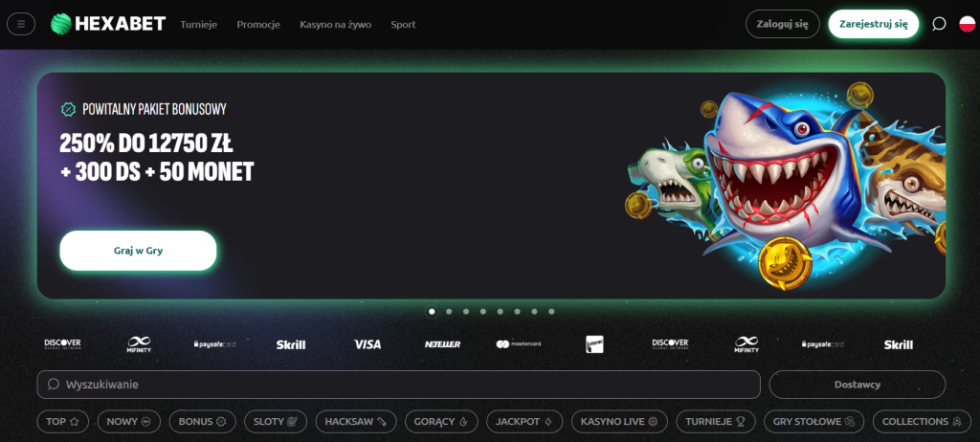Open the Promocje menu item
This screenshot has width=980, height=442.
[x=258, y=24]
